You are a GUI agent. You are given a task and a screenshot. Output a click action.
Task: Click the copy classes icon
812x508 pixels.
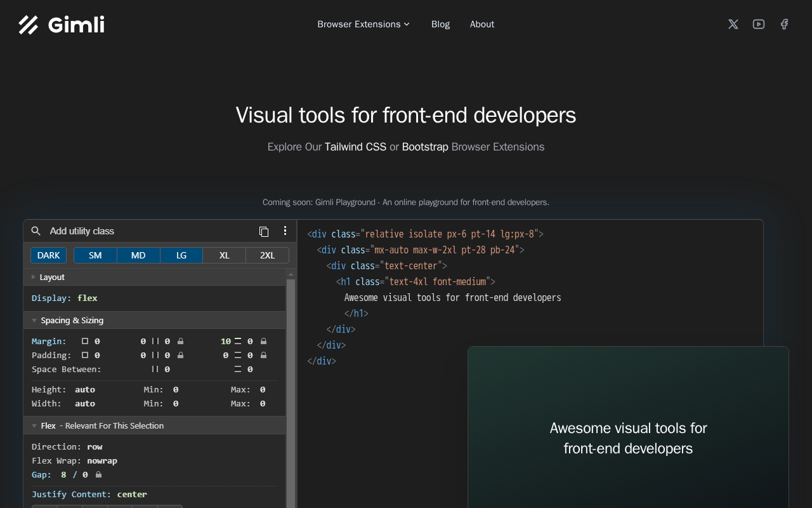(264, 231)
